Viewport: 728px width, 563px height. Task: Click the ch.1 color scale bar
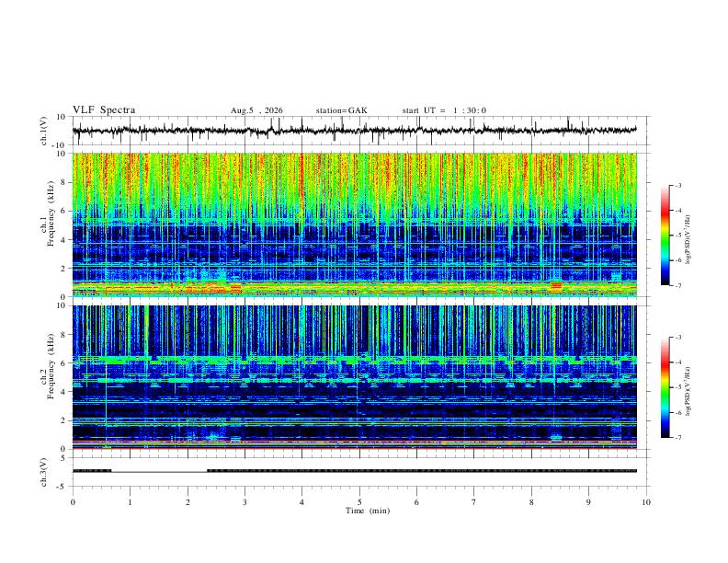point(665,236)
